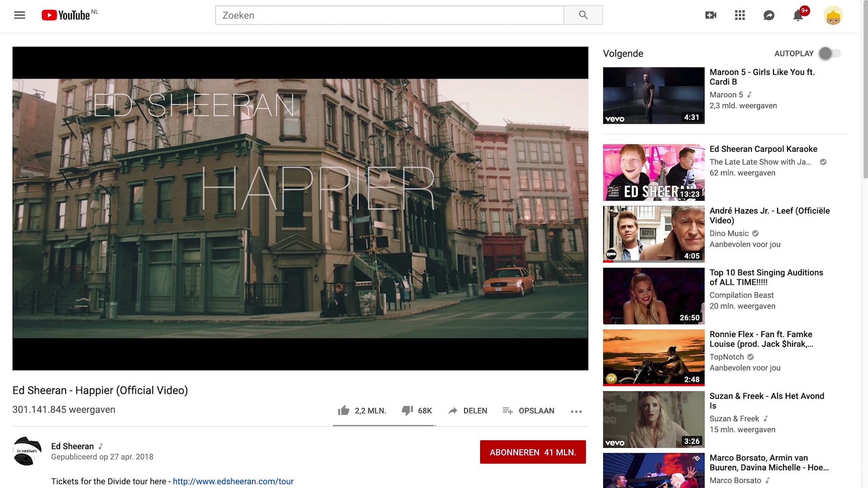The height and width of the screenshot is (488, 868).
Task: Open the three-dot more options menu
Action: tap(576, 411)
